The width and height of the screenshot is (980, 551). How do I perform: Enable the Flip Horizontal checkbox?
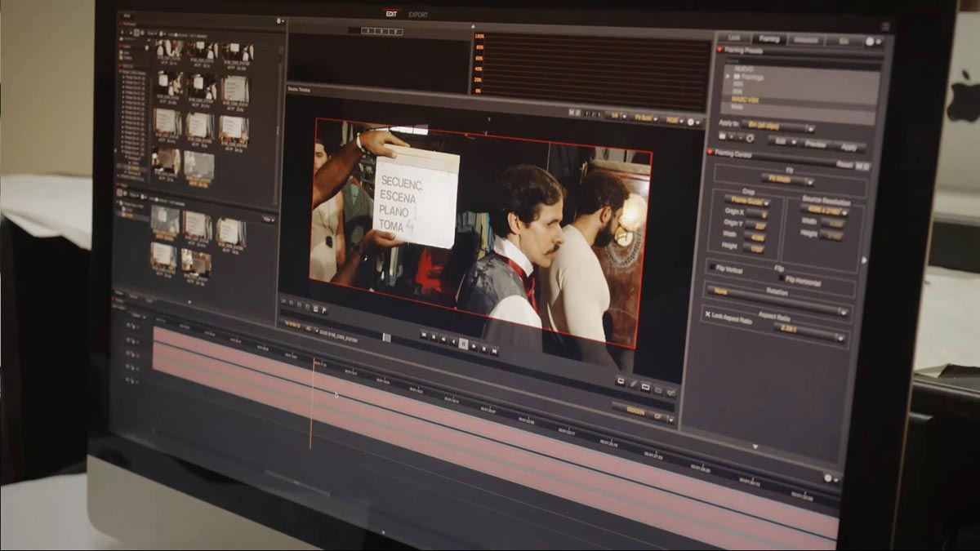click(781, 277)
